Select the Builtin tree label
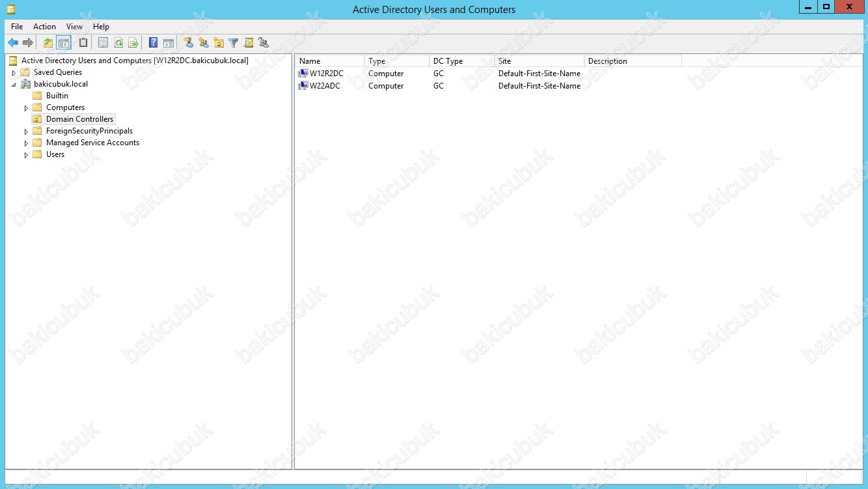Screen dimensions: 868x489 (x=57, y=96)
